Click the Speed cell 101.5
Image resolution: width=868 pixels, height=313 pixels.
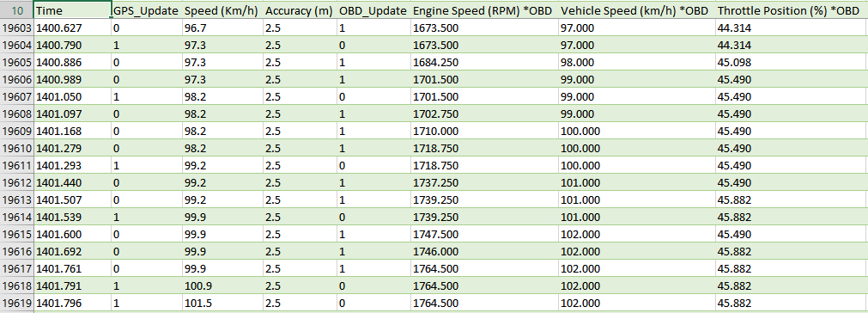222,303
